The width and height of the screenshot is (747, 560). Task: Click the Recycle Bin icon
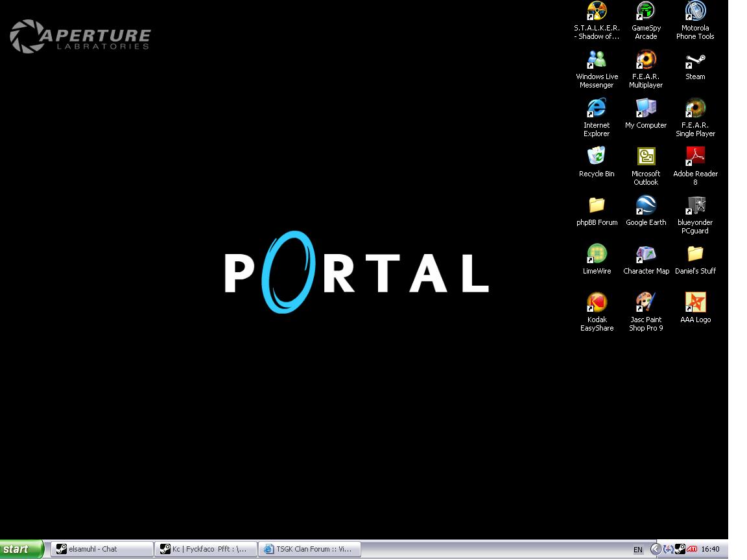click(x=597, y=157)
